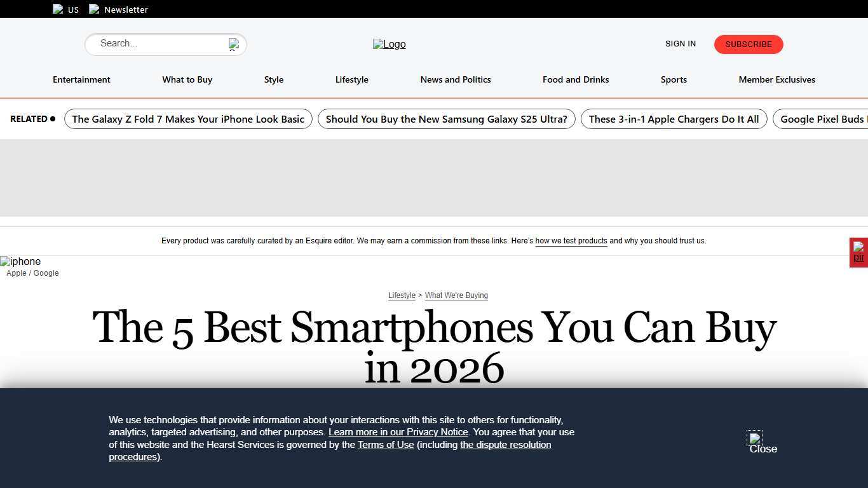Open the Member Exclusives dropdown
Image resolution: width=868 pixels, height=488 pixels.
pyautogui.click(x=776, y=79)
